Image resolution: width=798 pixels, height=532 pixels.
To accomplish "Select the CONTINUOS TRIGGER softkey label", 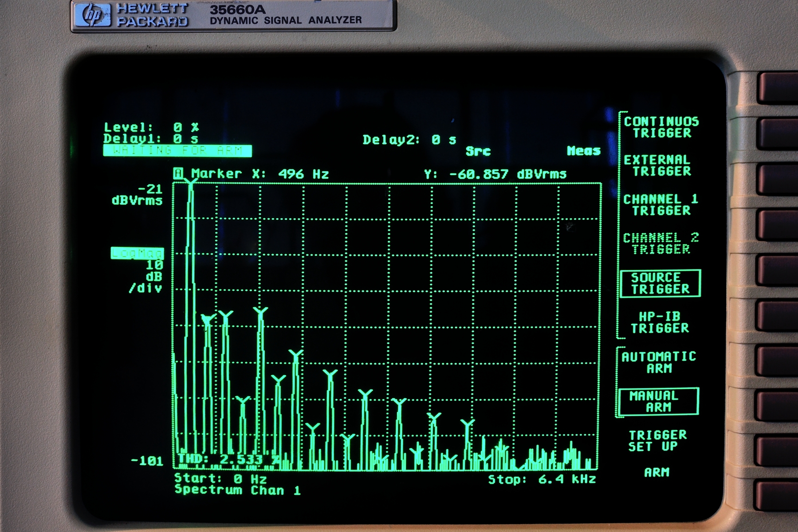I will click(661, 127).
